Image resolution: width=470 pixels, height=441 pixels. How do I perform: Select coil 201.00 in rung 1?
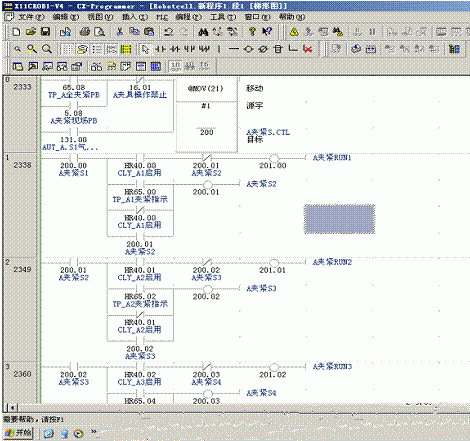click(x=273, y=162)
